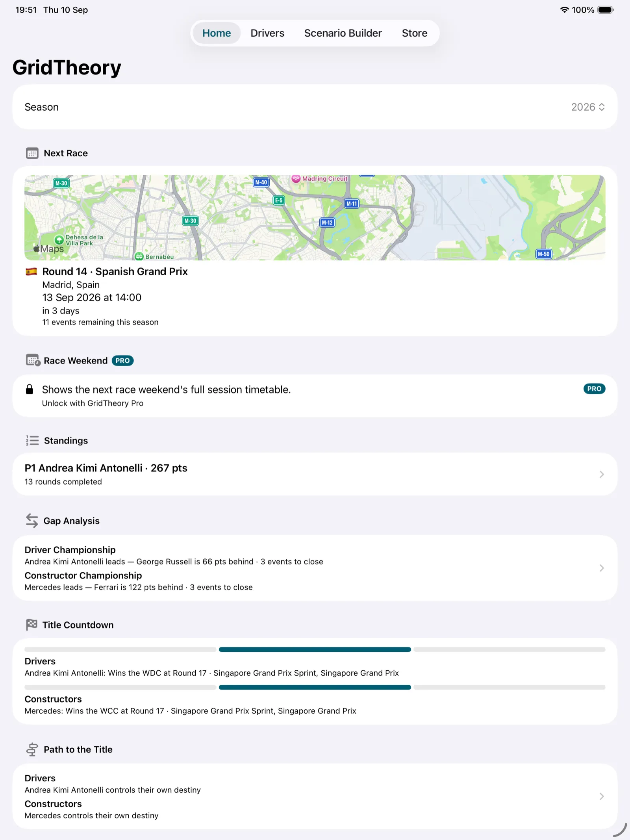Click the Path to the Title signpost icon
Viewport: 630px width, 840px height.
tap(32, 749)
